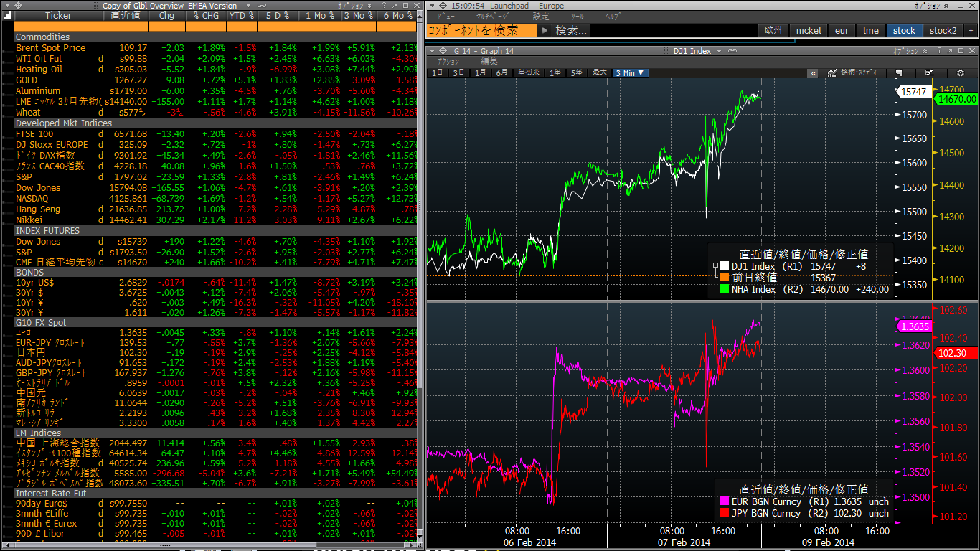Click the double-left-arrow collapse icon in graph toolbar
Screen dimensions: 980x551
(813, 73)
